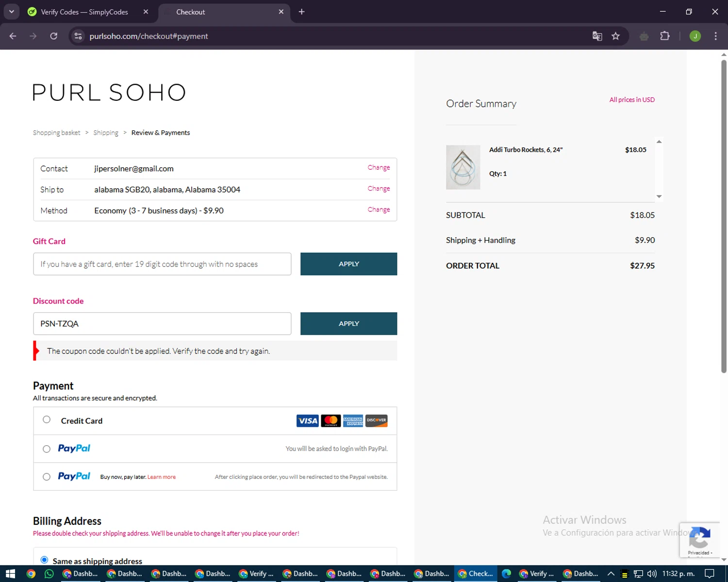Open the volume control in the system tray
This screenshot has height=582, width=728.
tap(651, 574)
